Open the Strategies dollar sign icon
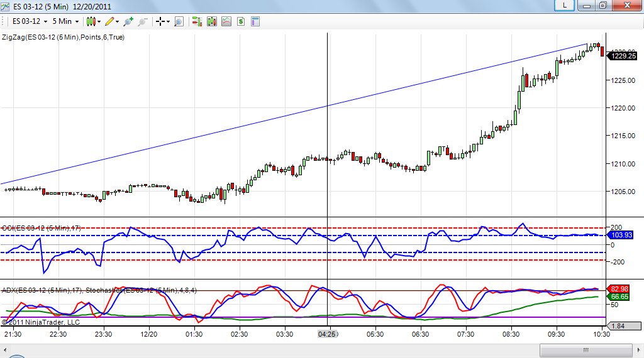The width and height of the screenshot is (644, 358). 241,21
